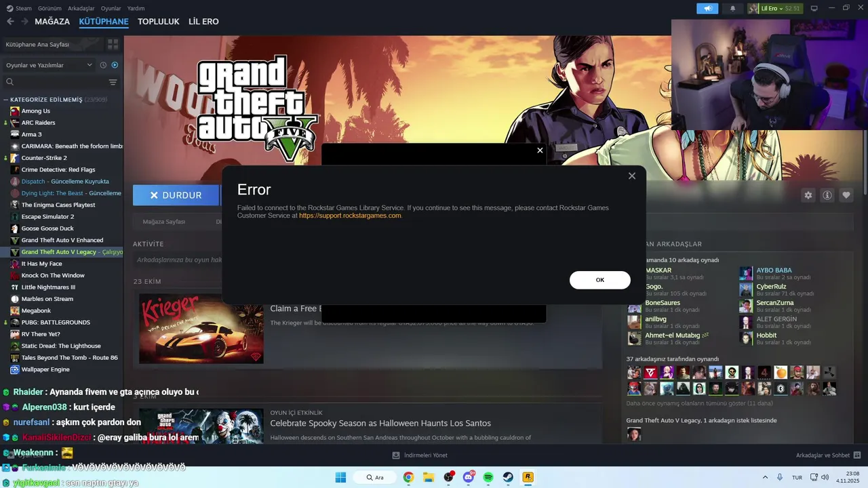Select Escape Simulator 2
Screen dimensions: 868x488
click(47, 217)
